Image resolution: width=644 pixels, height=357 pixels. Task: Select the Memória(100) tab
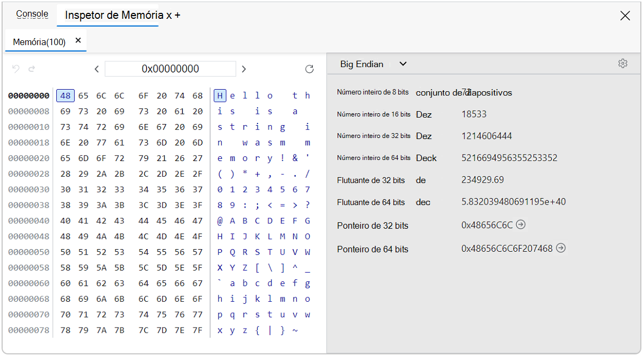tap(39, 42)
